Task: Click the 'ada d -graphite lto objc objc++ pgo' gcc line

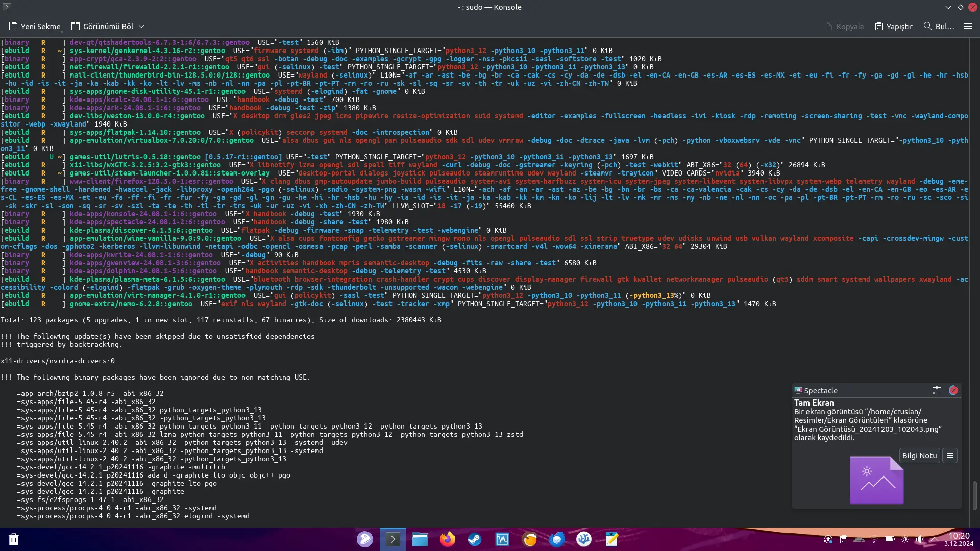Action: pos(154,475)
